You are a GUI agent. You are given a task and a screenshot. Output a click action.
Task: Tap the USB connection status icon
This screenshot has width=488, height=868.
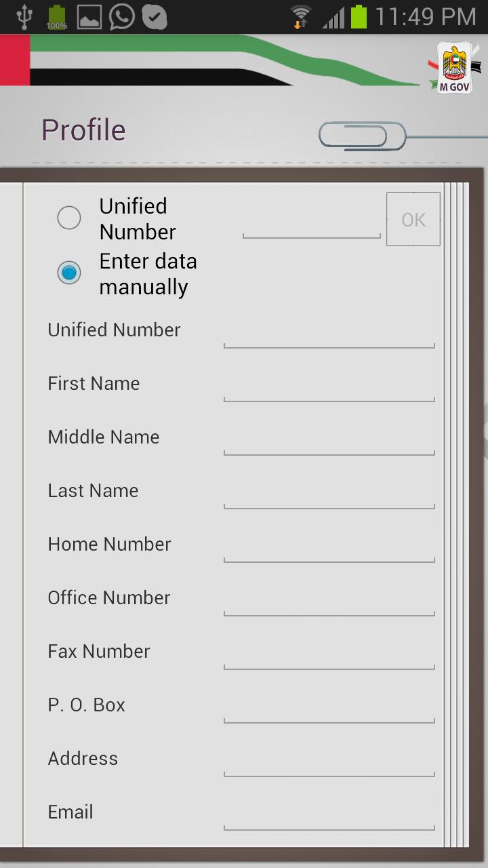tap(24, 17)
